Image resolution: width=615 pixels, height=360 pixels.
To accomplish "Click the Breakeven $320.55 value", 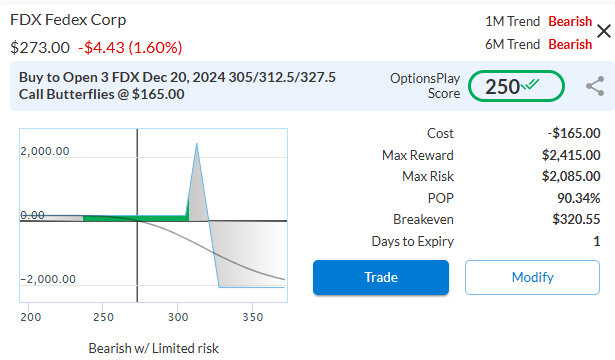I will click(x=576, y=219).
